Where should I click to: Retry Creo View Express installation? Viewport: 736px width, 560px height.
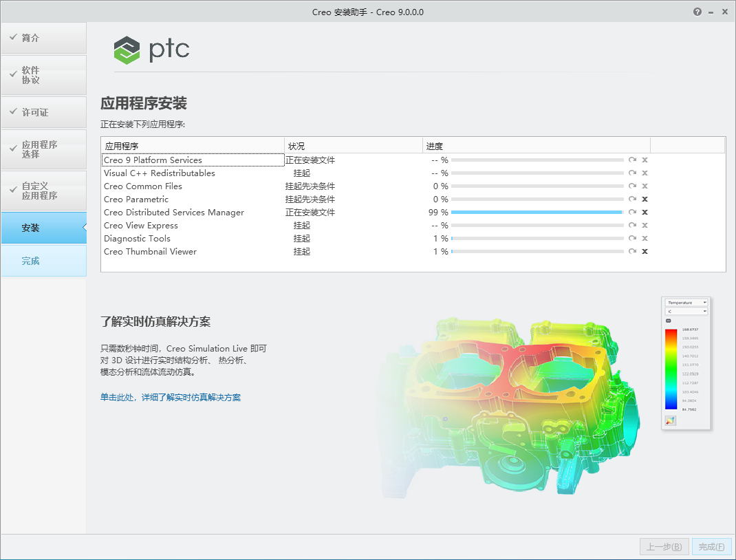point(632,225)
